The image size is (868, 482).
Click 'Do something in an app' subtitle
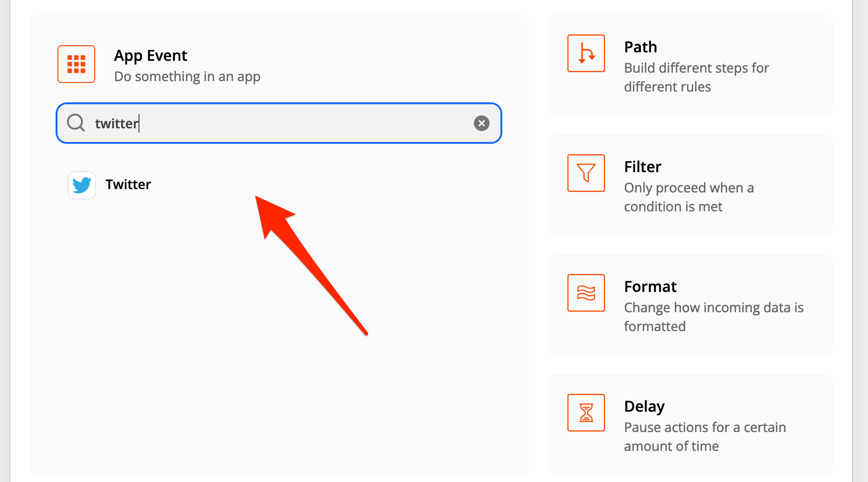pyautogui.click(x=187, y=76)
